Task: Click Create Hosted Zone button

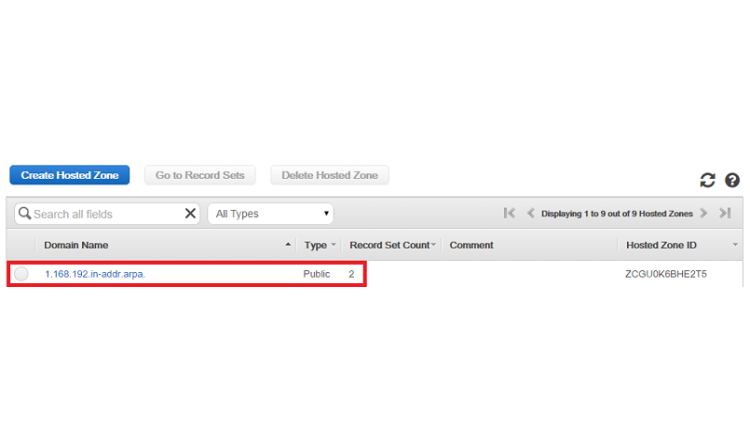Action: (x=70, y=175)
